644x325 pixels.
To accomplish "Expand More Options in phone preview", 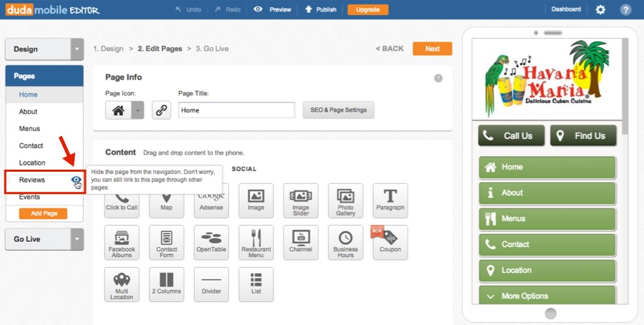I will pos(547,295).
